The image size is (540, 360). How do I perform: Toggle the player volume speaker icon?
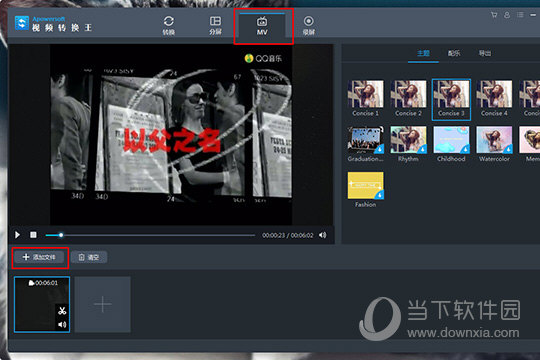click(x=322, y=235)
